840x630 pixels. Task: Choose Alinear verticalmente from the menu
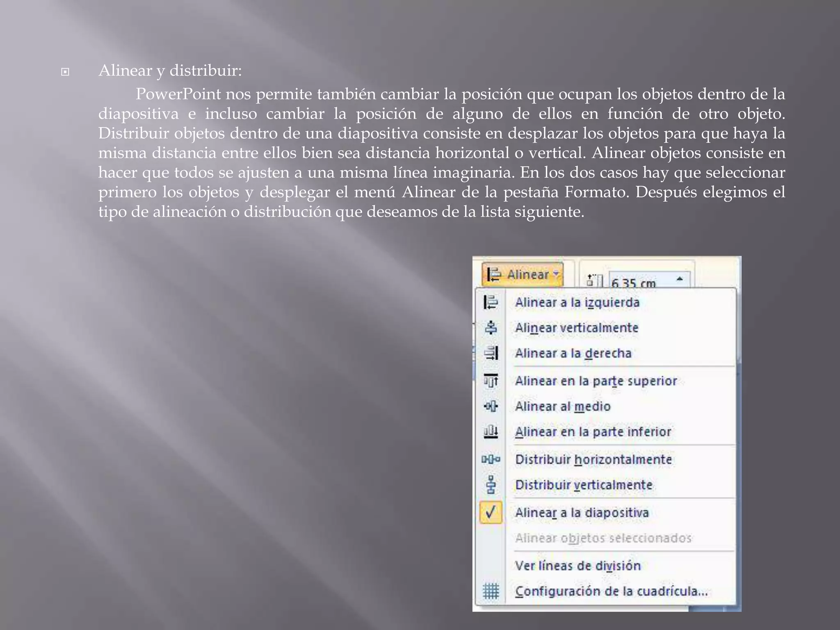click(x=577, y=328)
